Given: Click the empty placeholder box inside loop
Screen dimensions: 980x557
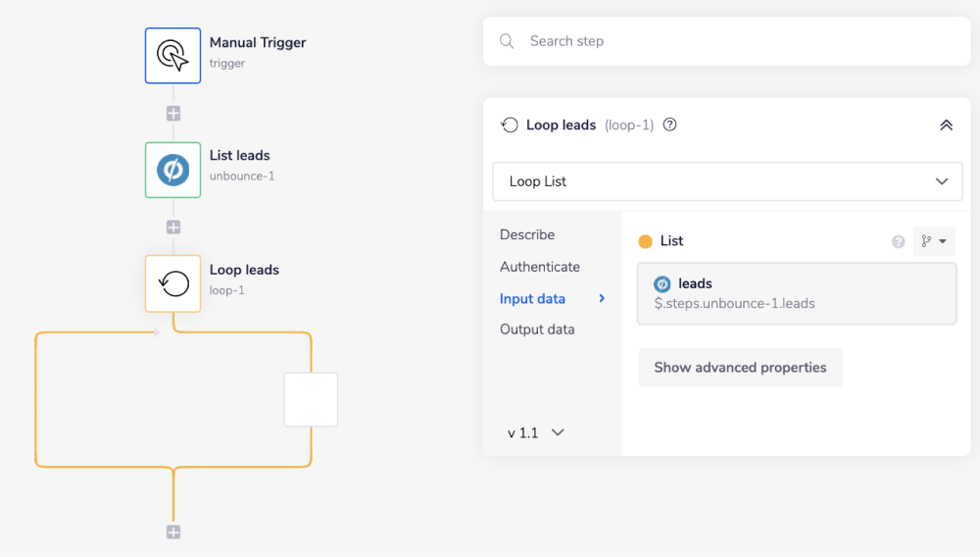Looking at the screenshot, I should 311,399.
